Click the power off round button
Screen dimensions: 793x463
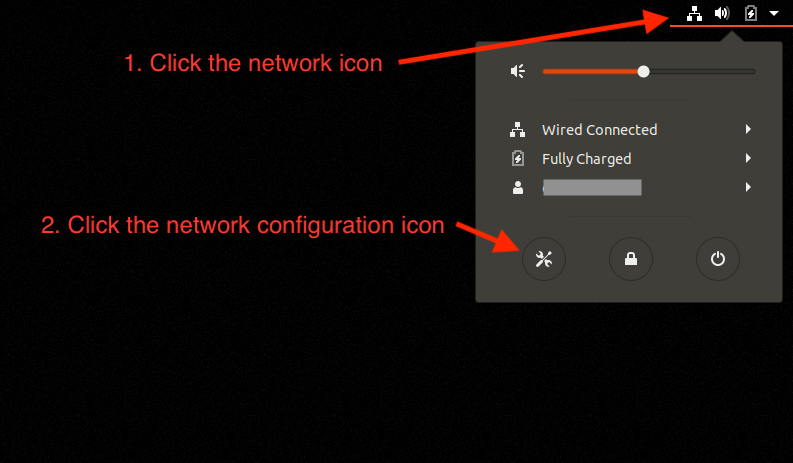point(718,259)
